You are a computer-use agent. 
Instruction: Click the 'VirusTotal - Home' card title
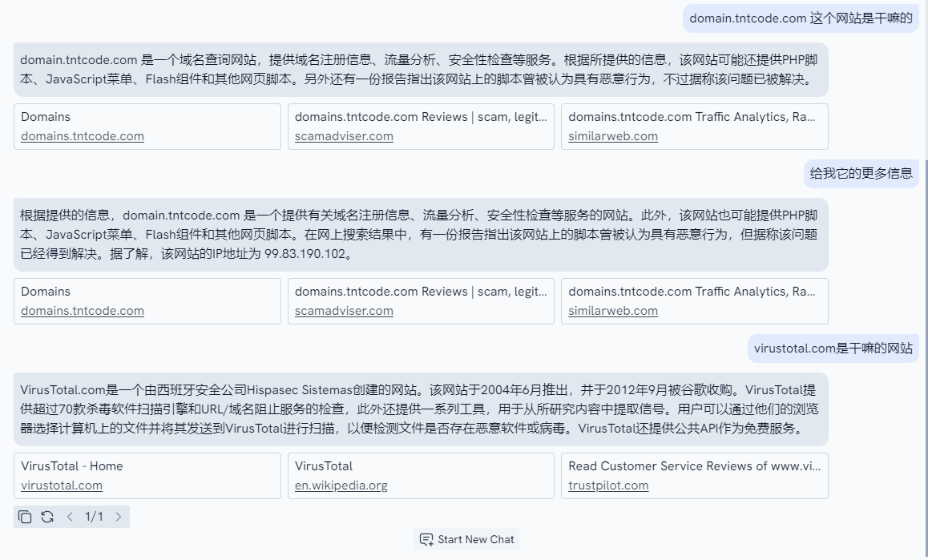coord(71,466)
